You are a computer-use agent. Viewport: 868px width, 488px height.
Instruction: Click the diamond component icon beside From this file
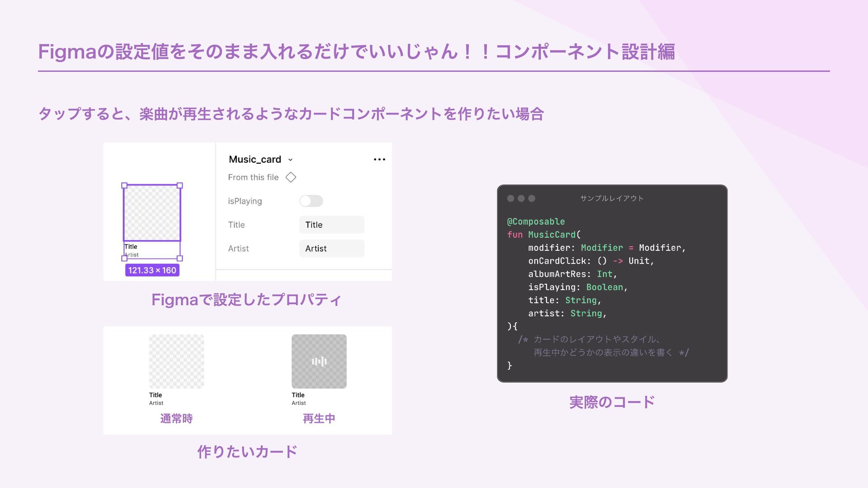pos(291,177)
